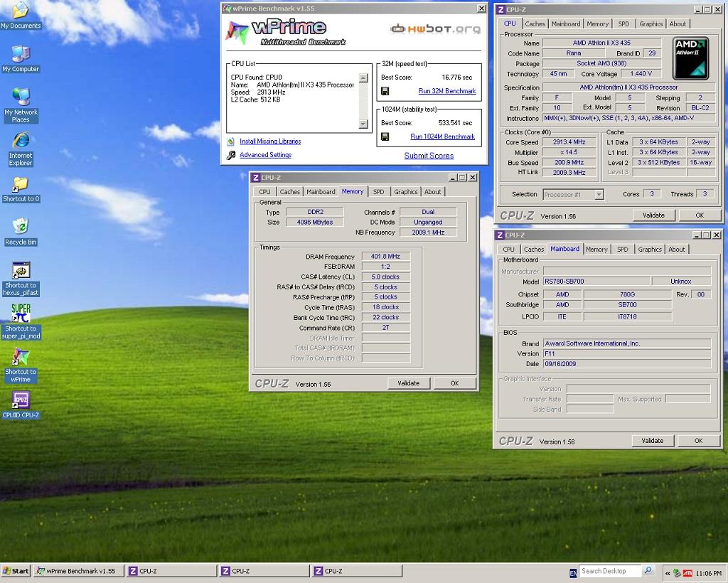The height and width of the screenshot is (583, 728).
Task: Click Run 32M Benchmark link
Action: click(447, 91)
